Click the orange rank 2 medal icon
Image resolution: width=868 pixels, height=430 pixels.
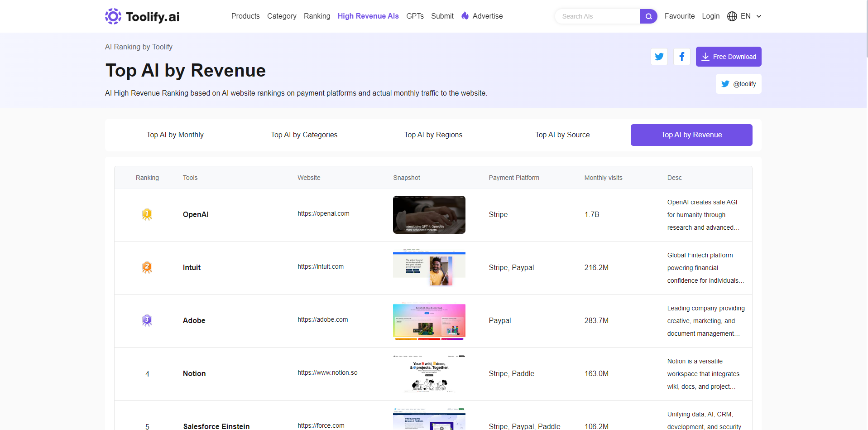tap(147, 267)
